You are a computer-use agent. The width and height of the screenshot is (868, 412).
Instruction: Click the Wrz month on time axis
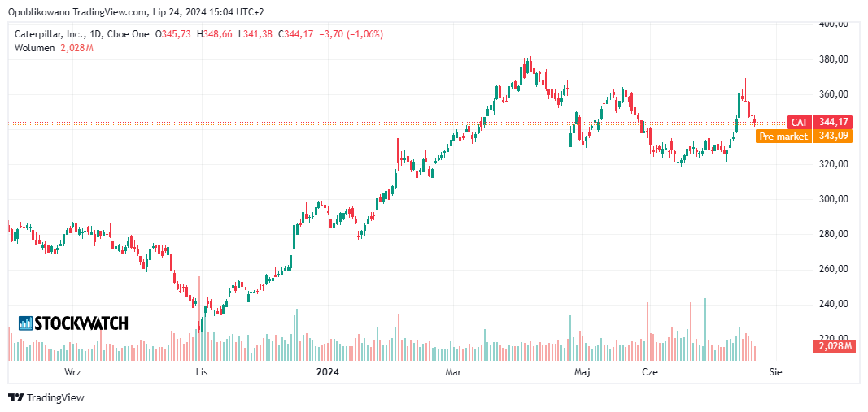[72, 372]
